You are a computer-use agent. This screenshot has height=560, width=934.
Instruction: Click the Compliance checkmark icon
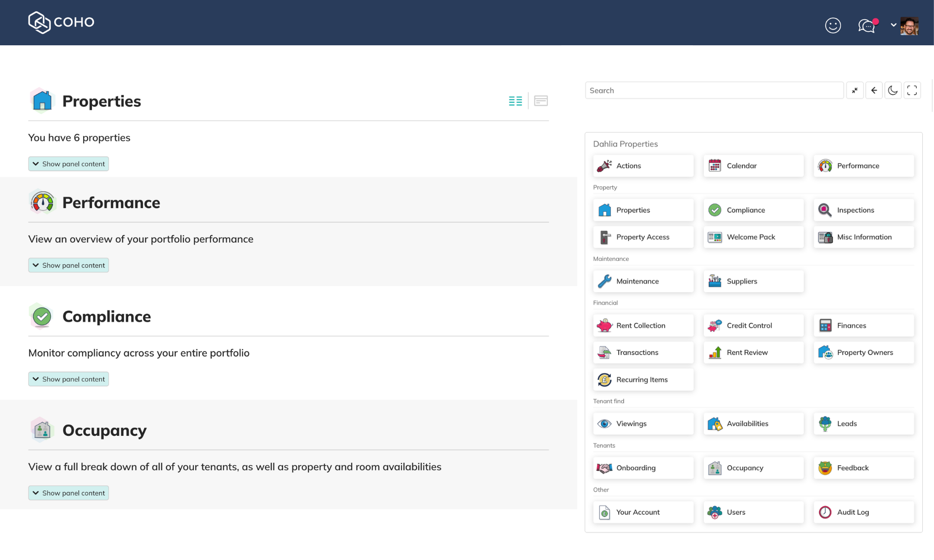coord(715,210)
